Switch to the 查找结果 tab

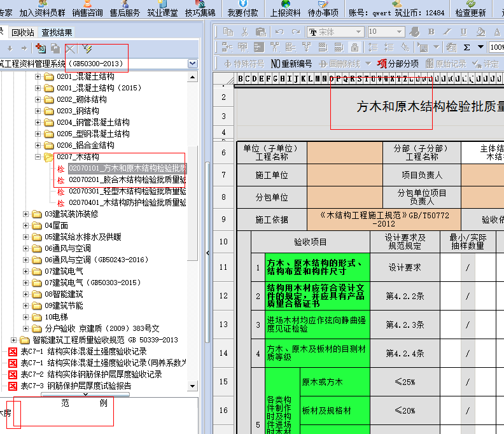coord(57,32)
